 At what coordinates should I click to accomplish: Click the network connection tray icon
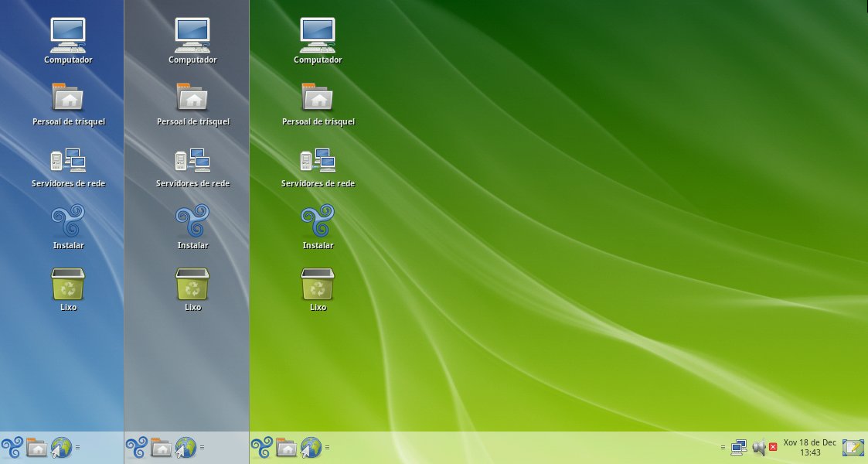(x=738, y=448)
